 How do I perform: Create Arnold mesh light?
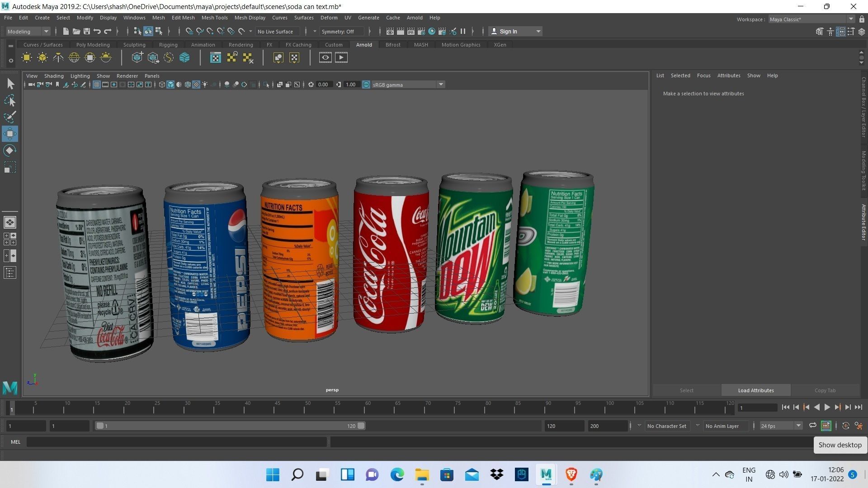tap(42, 57)
